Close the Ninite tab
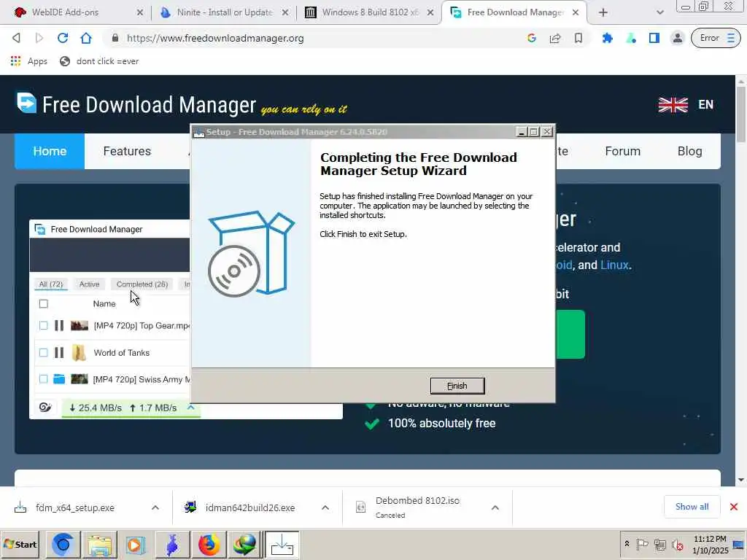The width and height of the screenshot is (747, 560). click(x=285, y=12)
